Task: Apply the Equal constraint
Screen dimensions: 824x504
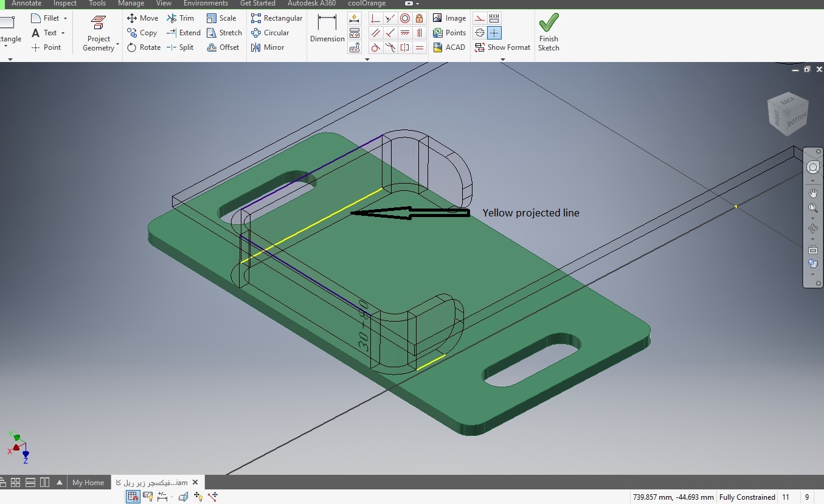Action: point(419,47)
